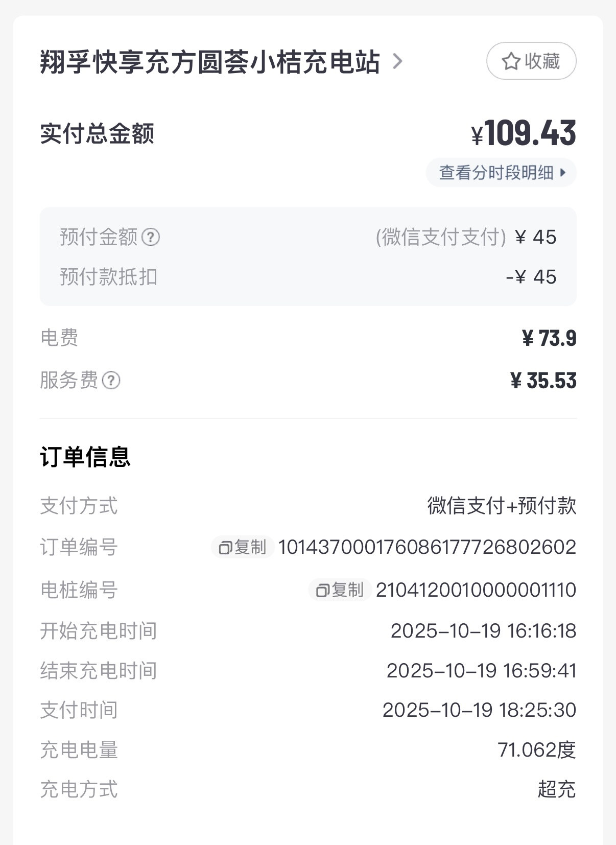Select the pile number 2104120010000001110

(x=476, y=591)
